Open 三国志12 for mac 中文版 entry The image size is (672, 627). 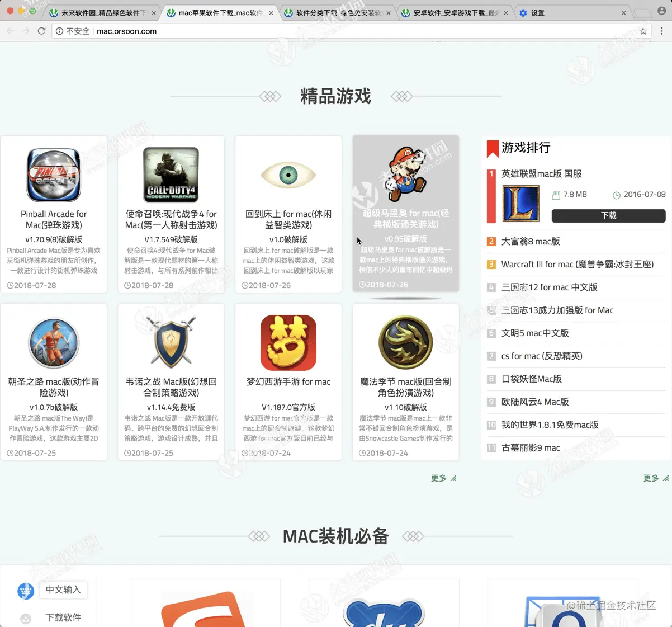(x=550, y=287)
